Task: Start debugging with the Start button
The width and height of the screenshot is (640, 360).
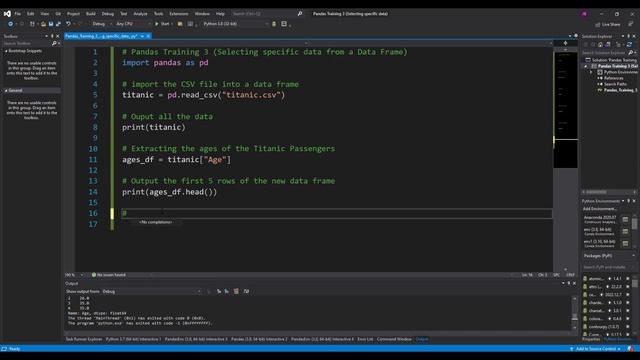Action: coord(162,24)
